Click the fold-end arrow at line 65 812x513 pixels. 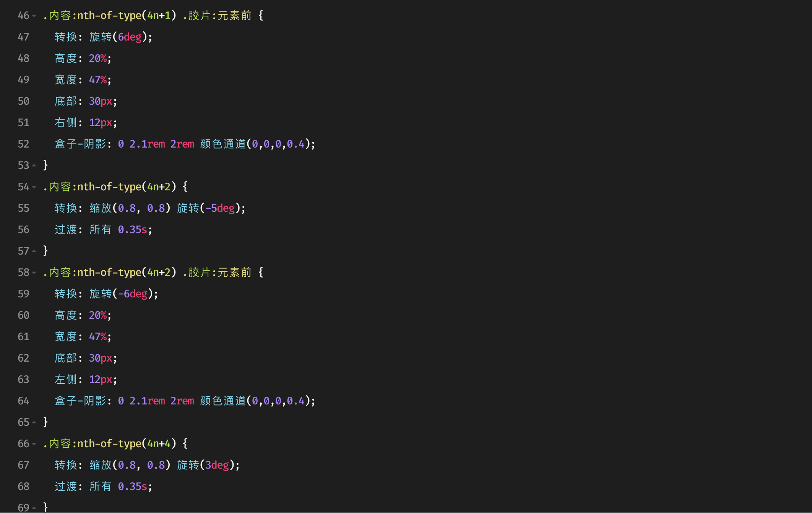(34, 422)
